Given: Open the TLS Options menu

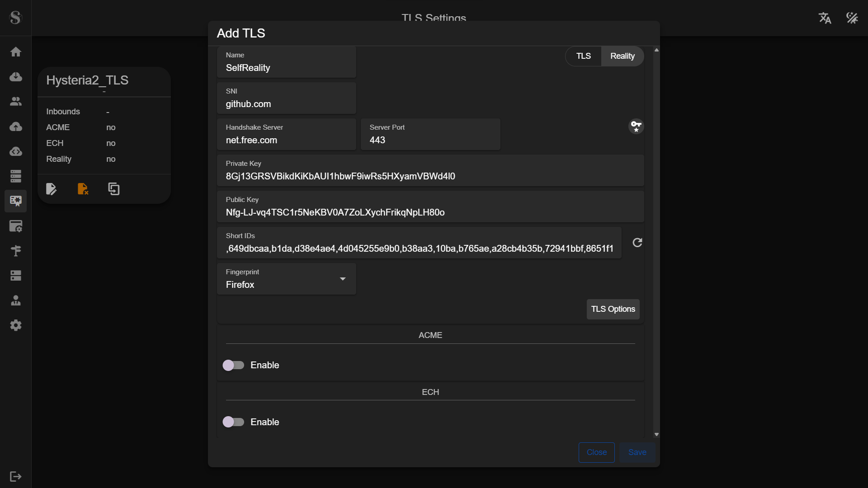Looking at the screenshot, I should [613, 309].
